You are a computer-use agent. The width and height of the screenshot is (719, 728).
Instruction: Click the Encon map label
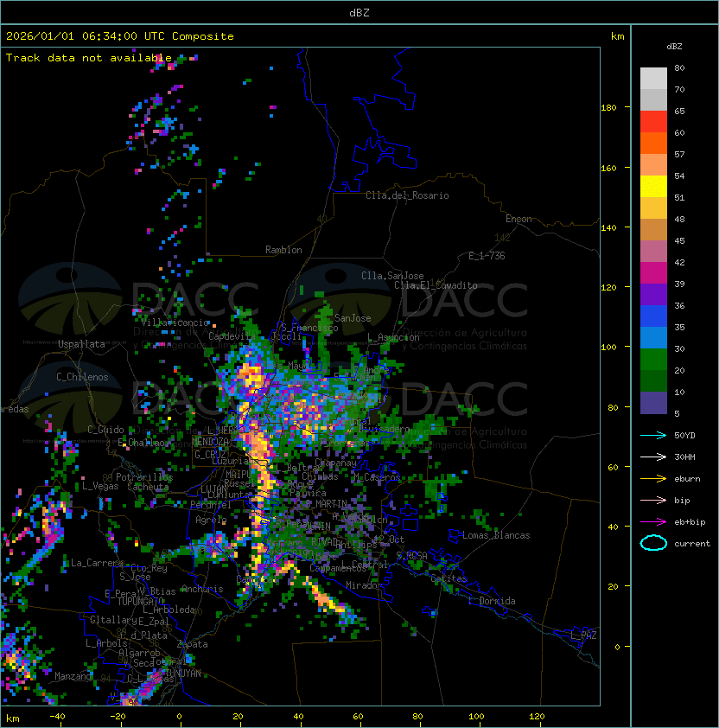(519, 219)
